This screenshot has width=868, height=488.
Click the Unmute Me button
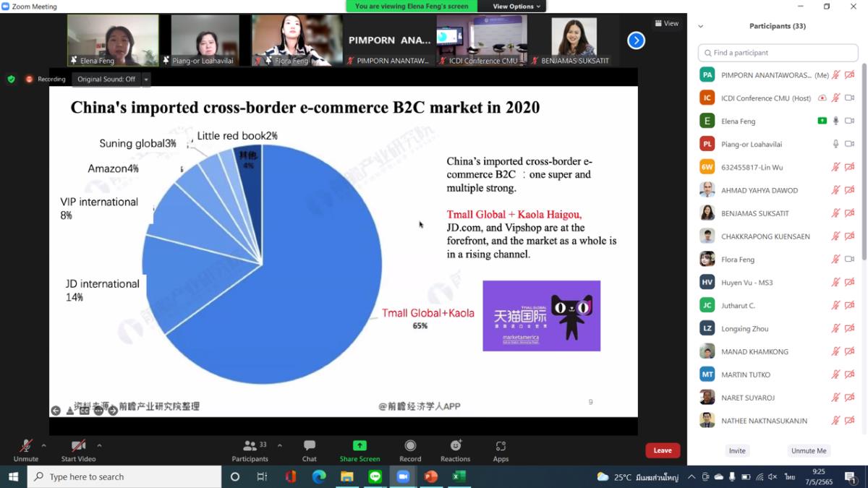point(809,450)
